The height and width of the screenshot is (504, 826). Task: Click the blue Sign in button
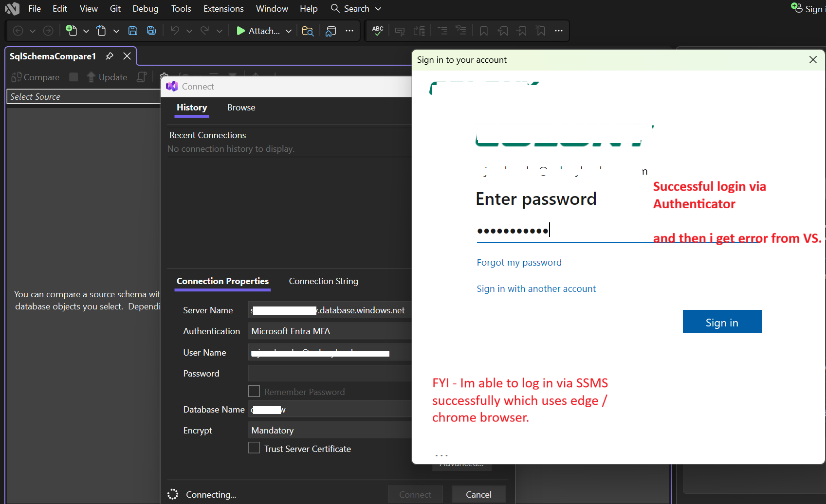click(722, 322)
